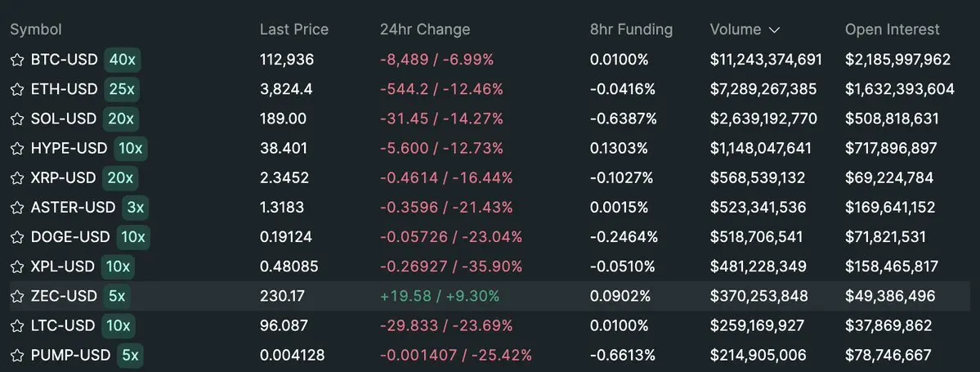This screenshot has width=980, height=372.
Task: Star the DOGE-USD row
Action: coord(17,238)
